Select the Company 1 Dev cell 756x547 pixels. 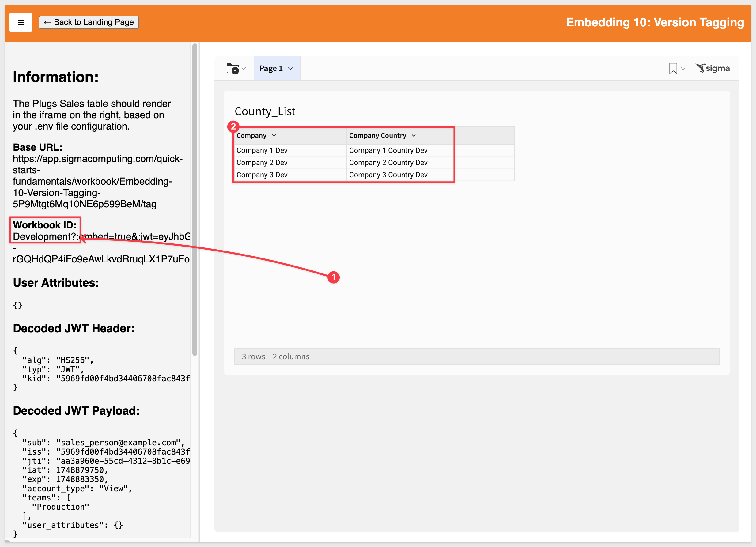(x=262, y=150)
